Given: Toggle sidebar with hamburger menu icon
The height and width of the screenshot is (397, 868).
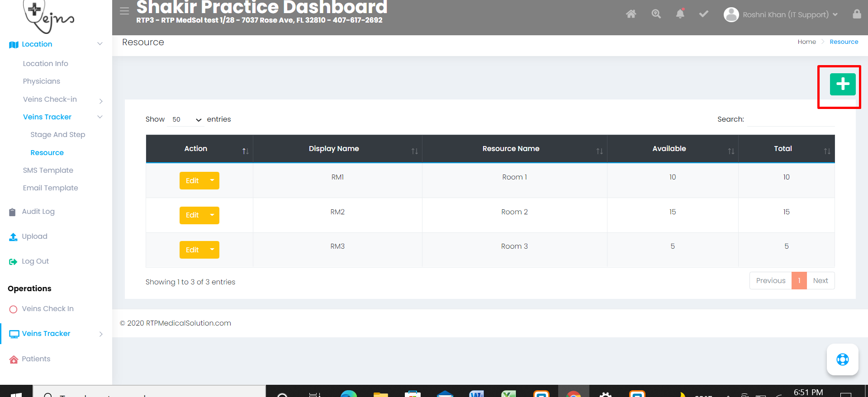Looking at the screenshot, I should coord(124,11).
